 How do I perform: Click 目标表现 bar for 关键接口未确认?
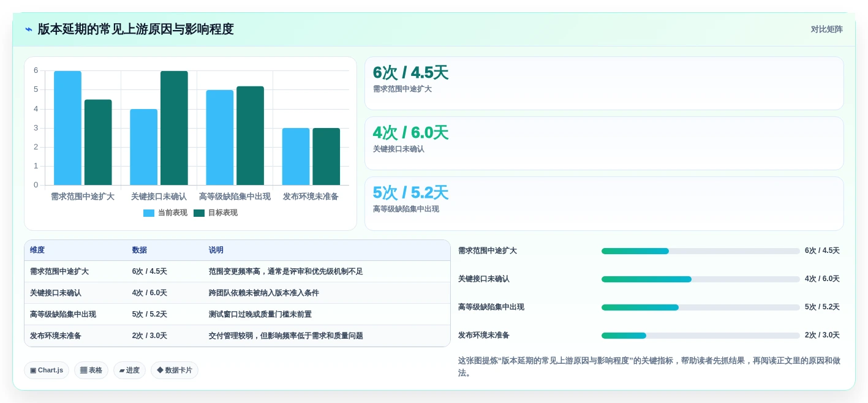pyautogui.click(x=174, y=128)
